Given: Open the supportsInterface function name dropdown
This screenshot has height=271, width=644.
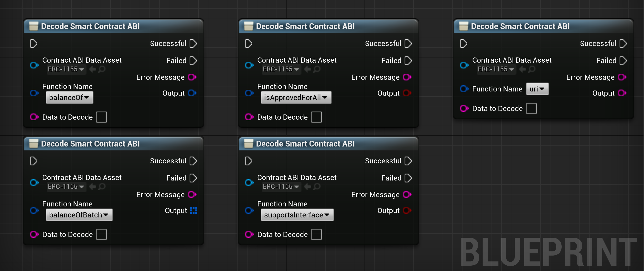Looking at the screenshot, I should pos(297,215).
